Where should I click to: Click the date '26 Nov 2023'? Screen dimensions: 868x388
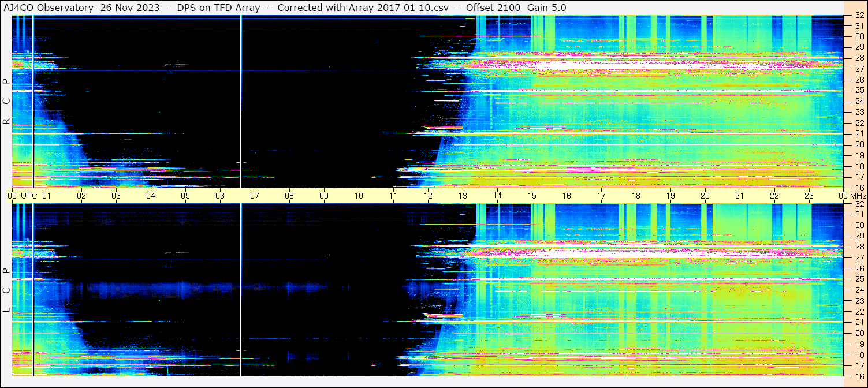[x=129, y=8]
